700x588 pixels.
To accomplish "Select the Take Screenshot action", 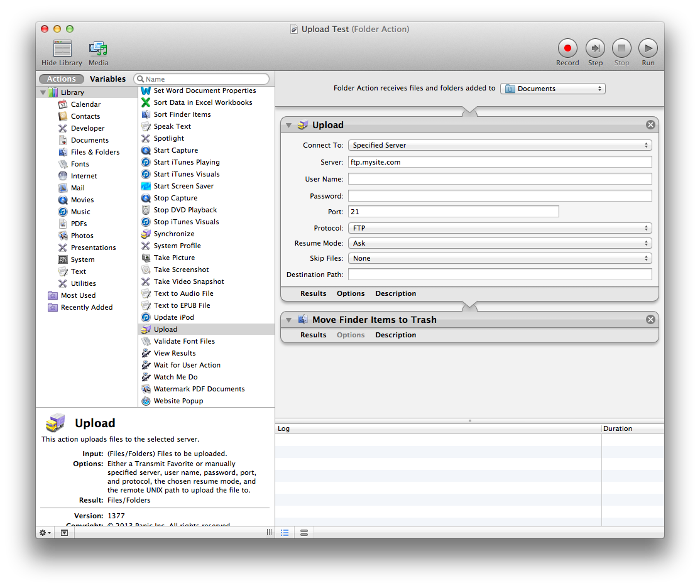I will pos(181,269).
